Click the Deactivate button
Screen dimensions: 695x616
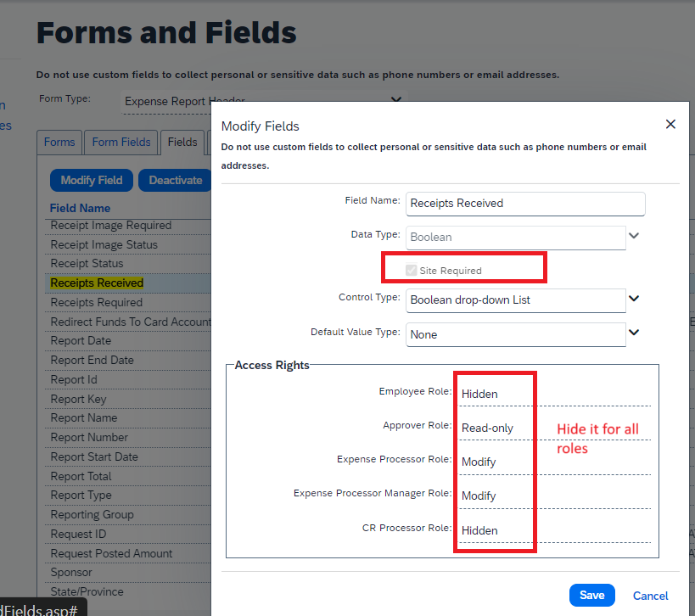(175, 180)
